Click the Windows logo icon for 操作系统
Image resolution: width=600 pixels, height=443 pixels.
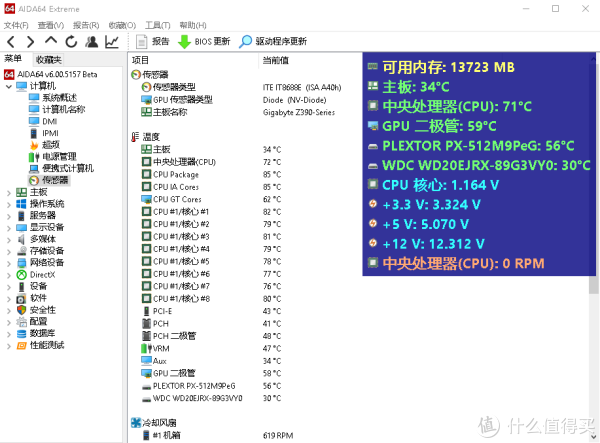(x=21, y=204)
